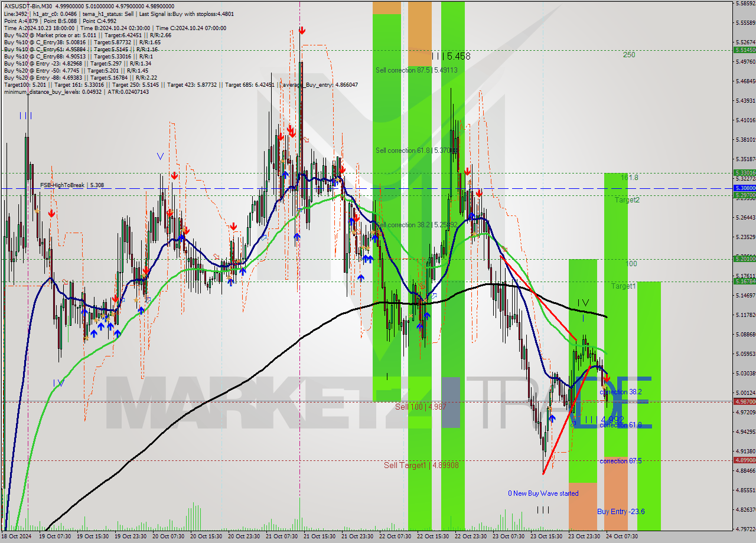Select the blue correction 61.8 label
Screen dimensions: 756x543
pos(621,425)
